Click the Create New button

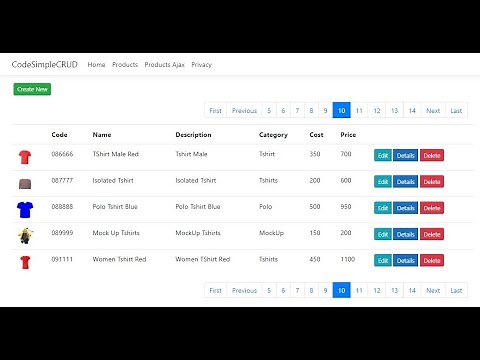coord(32,89)
